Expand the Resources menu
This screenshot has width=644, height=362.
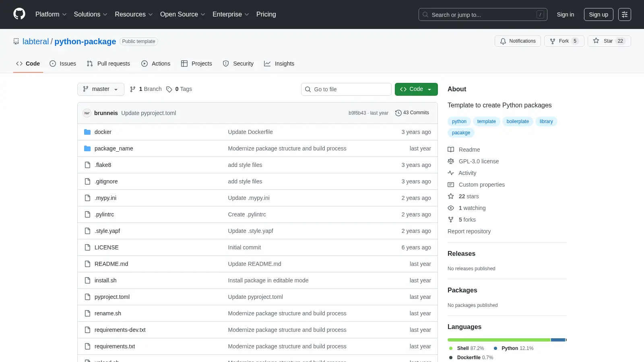pyautogui.click(x=134, y=14)
